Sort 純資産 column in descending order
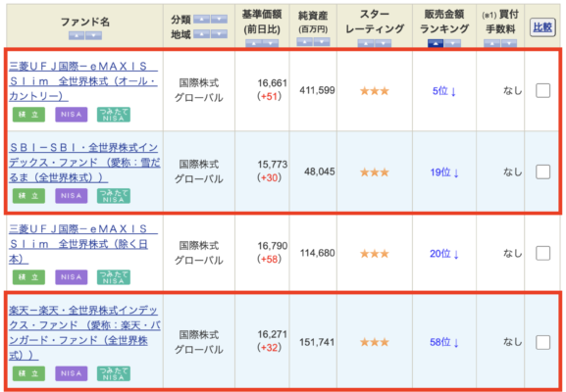Image resolution: width=566 pixels, height=392 pixels. [322, 42]
